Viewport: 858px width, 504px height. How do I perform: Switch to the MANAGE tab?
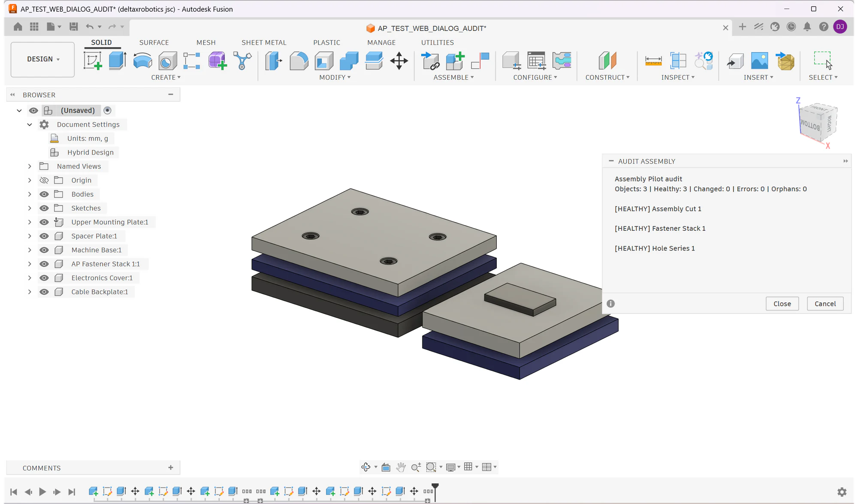point(381,42)
